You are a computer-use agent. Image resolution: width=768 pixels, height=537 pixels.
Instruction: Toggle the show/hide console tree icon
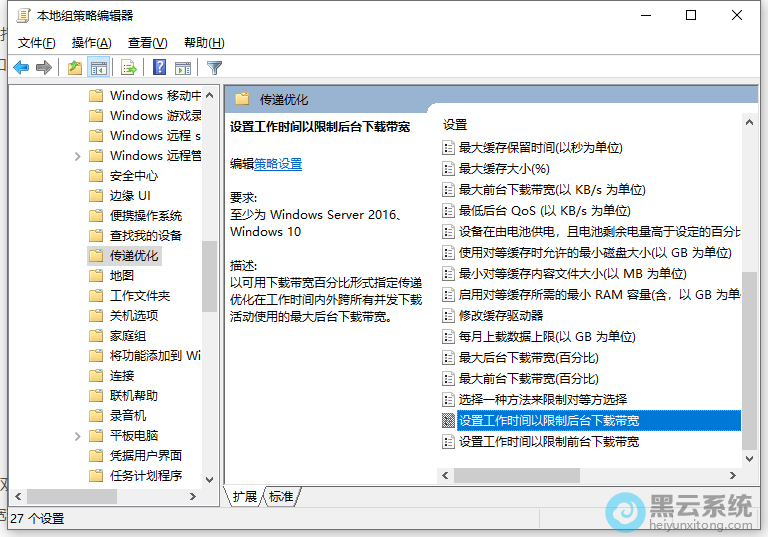coord(98,68)
